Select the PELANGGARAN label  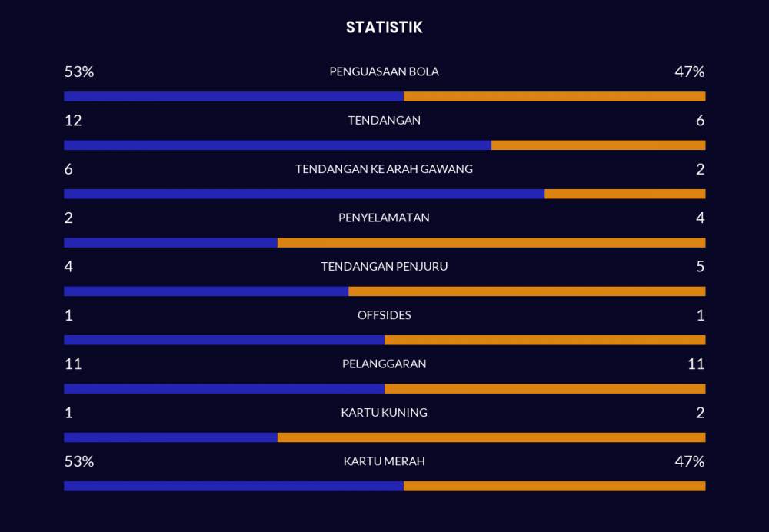(384, 364)
